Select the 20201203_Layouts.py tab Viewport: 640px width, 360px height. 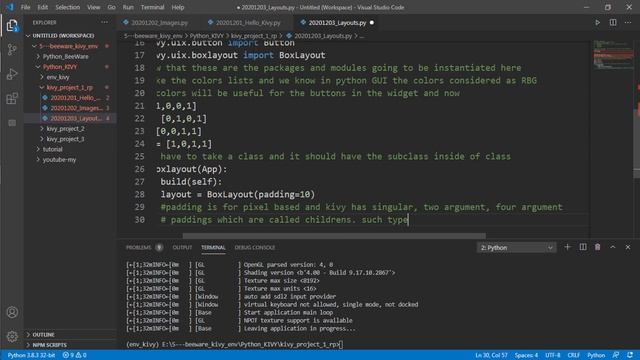(x=337, y=23)
